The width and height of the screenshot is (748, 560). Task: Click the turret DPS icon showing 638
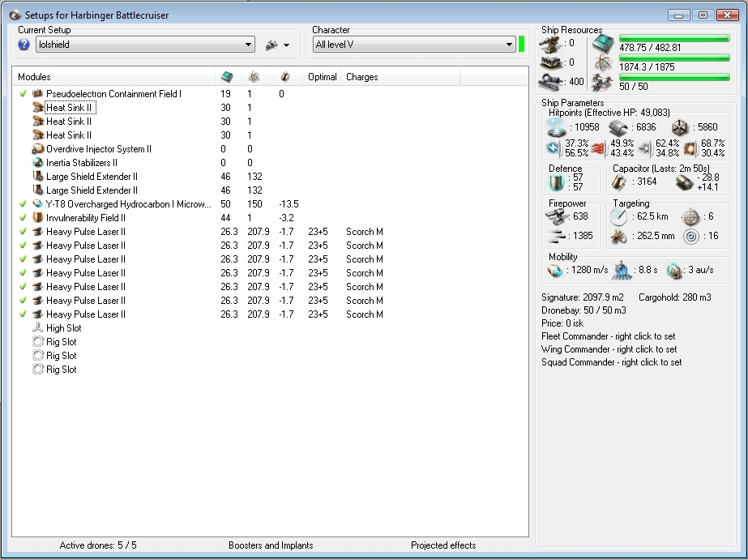(x=556, y=216)
